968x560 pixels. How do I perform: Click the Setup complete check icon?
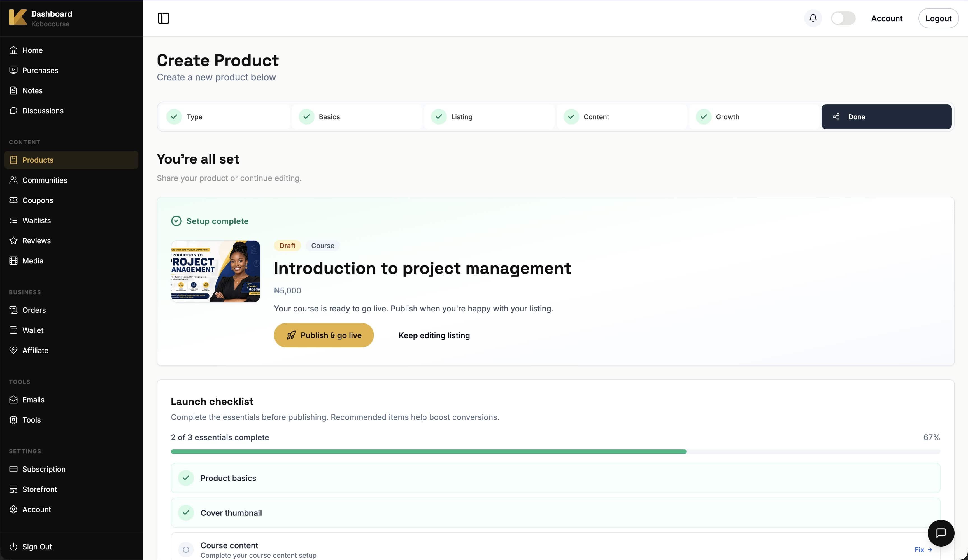176,221
